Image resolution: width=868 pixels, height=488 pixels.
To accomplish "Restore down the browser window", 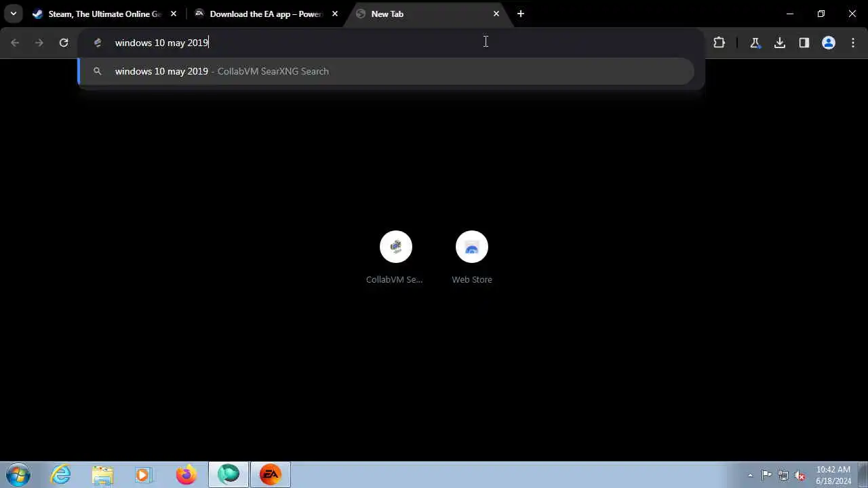I will tap(821, 14).
